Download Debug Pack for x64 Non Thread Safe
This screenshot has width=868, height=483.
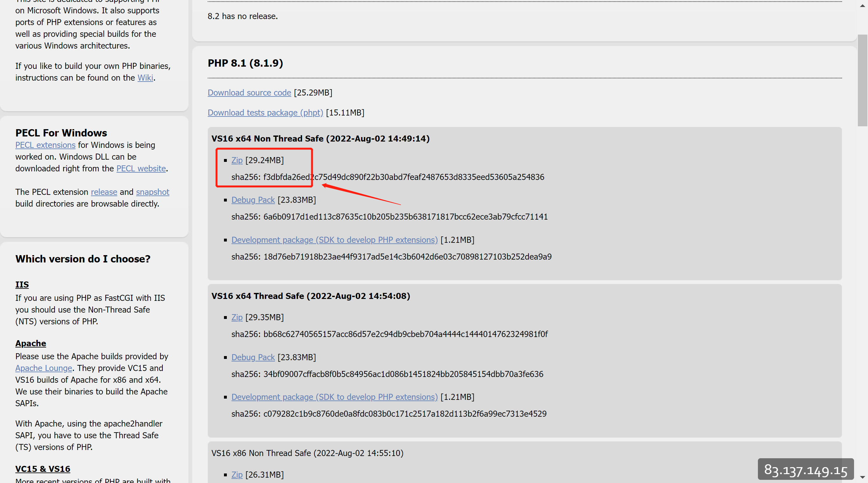pos(253,200)
